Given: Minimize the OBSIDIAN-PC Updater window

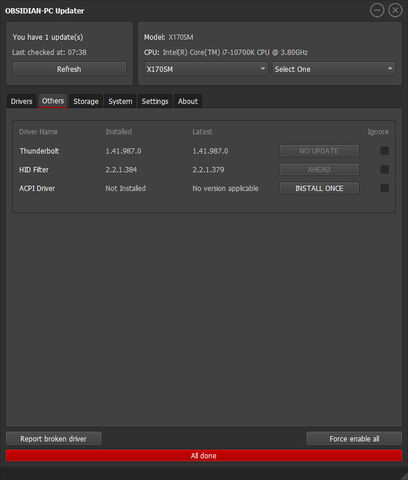Looking at the screenshot, I should click(x=377, y=11).
